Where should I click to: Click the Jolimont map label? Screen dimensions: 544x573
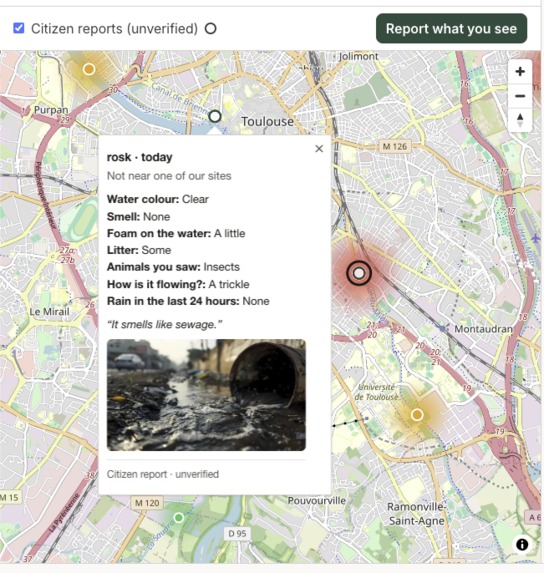358,56
